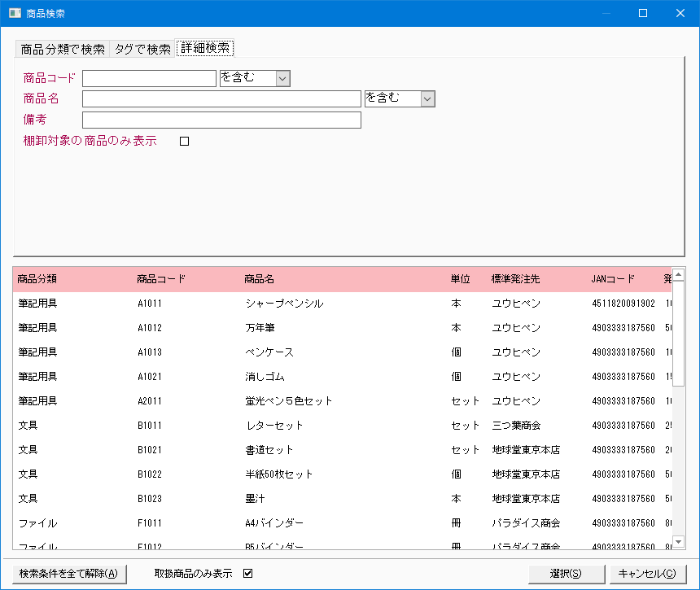Image resolution: width=700 pixels, height=590 pixels.
Task: Click the 商品コード input field
Action: 149,78
